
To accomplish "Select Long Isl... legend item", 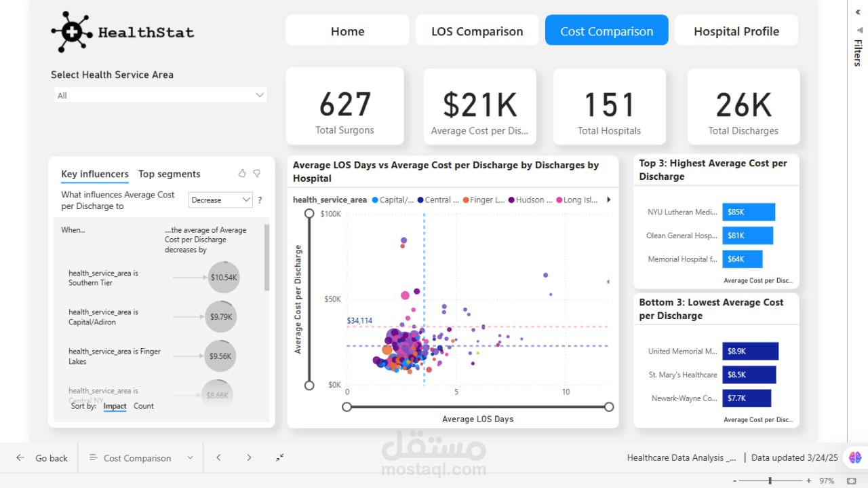I will tap(577, 200).
